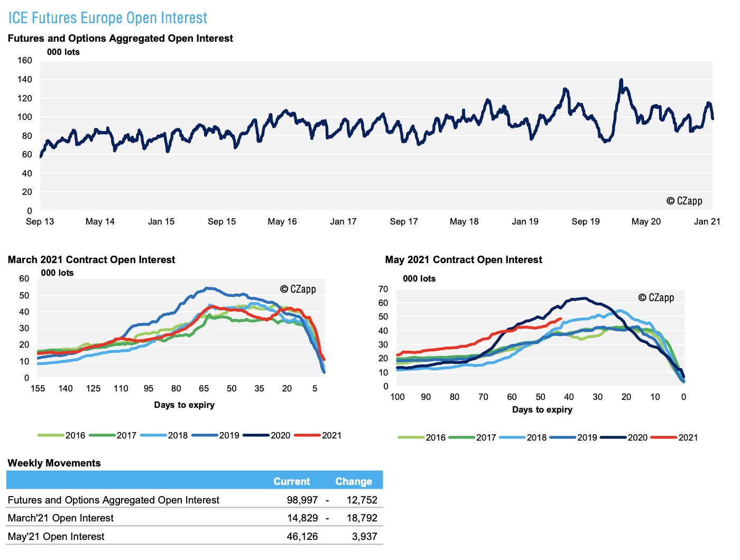Click the "March'21 Open Interest" row label
Image resolution: width=740 pixels, height=560 pixels.
pos(61,518)
